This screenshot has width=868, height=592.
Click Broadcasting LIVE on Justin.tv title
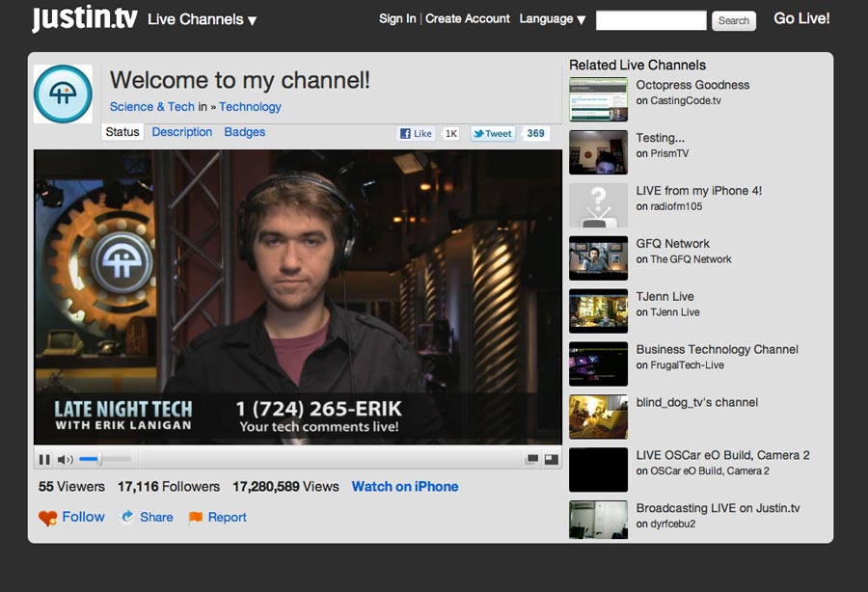click(x=718, y=508)
